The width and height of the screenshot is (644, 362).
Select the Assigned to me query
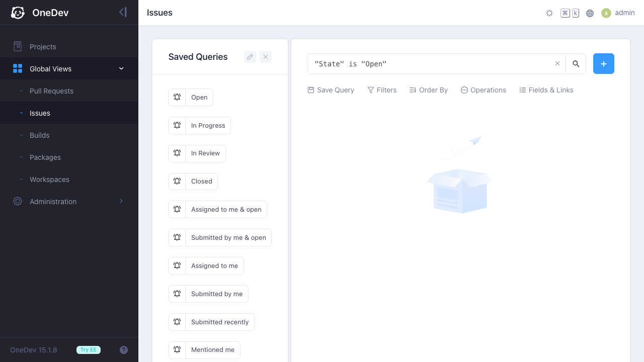coord(215,266)
